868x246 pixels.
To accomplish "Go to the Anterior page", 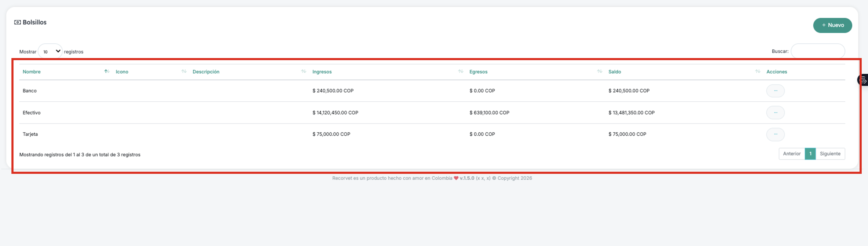I will (x=791, y=154).
